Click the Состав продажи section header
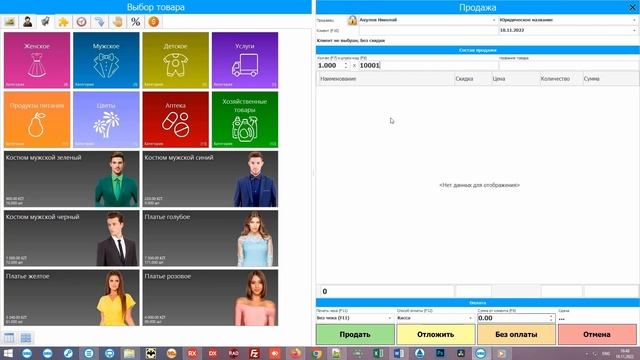 [478, 50]
